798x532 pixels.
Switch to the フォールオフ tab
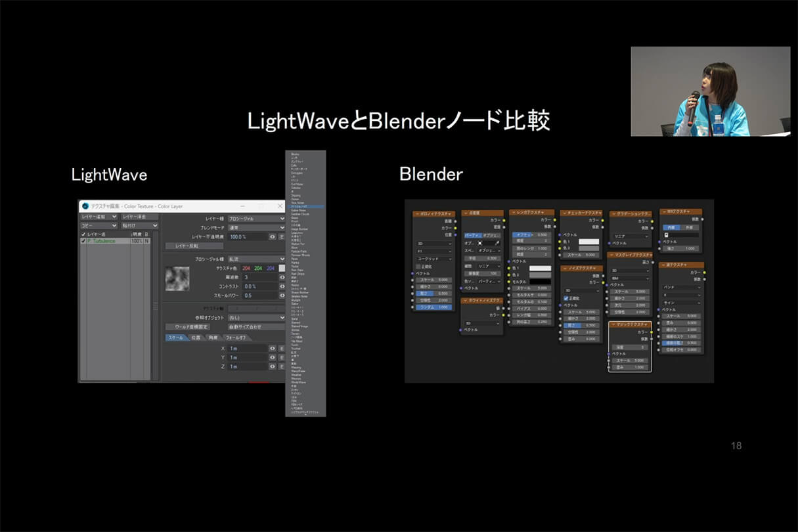pos(236,338)
